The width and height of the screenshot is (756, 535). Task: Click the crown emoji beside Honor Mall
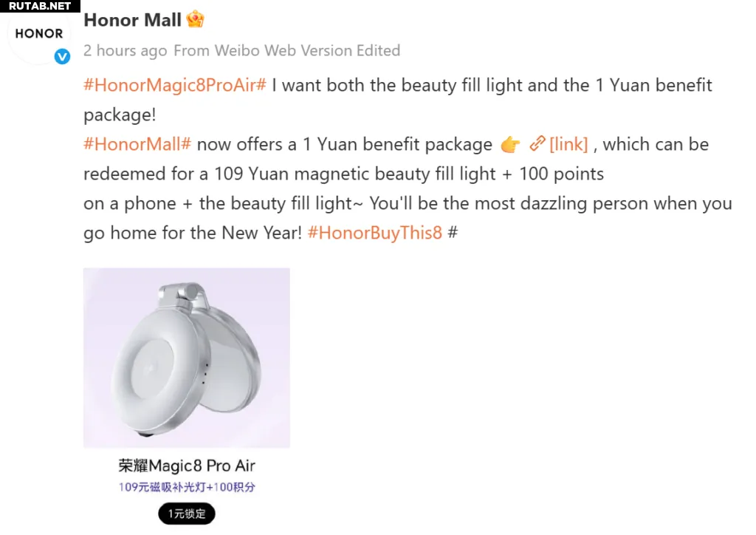195,19
